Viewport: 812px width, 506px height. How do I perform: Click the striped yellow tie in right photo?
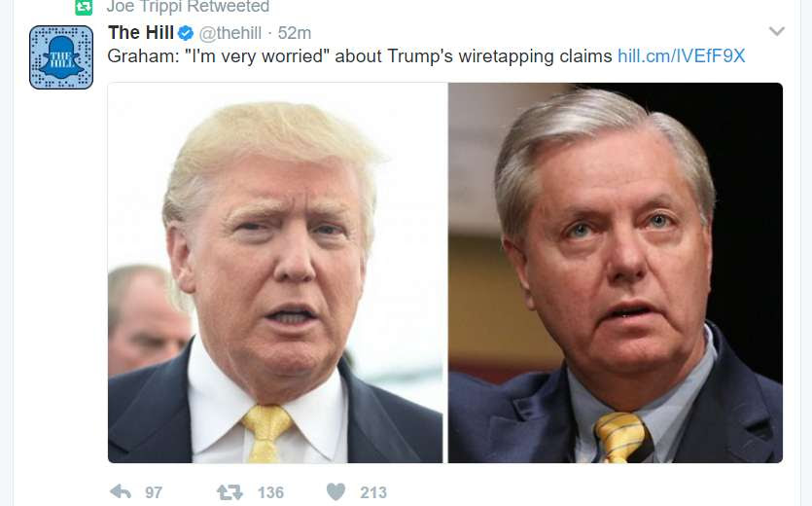(x=620, y=437)
